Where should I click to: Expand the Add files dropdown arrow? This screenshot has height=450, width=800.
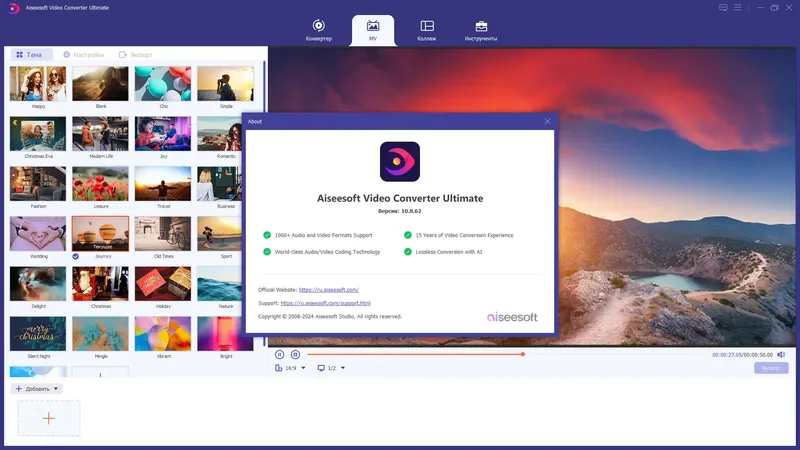coord(56,389)
